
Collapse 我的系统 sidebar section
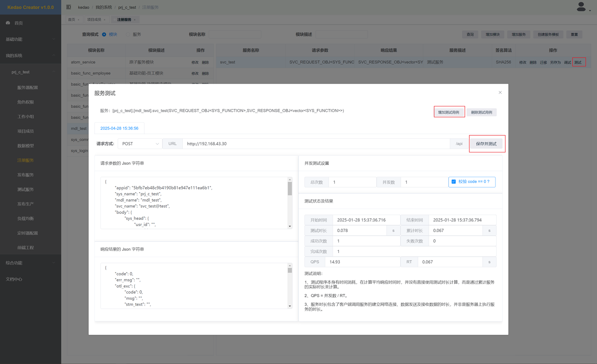[31, 55]
